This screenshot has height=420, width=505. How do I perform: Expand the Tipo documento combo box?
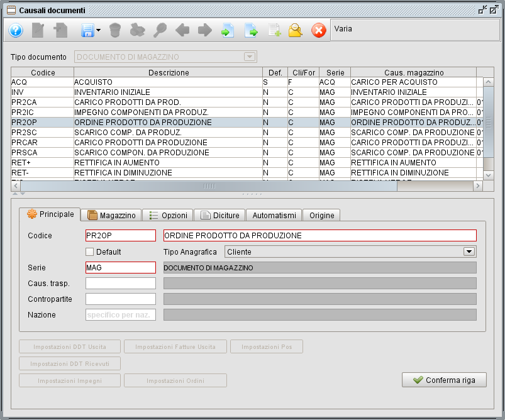click(250, 57)
